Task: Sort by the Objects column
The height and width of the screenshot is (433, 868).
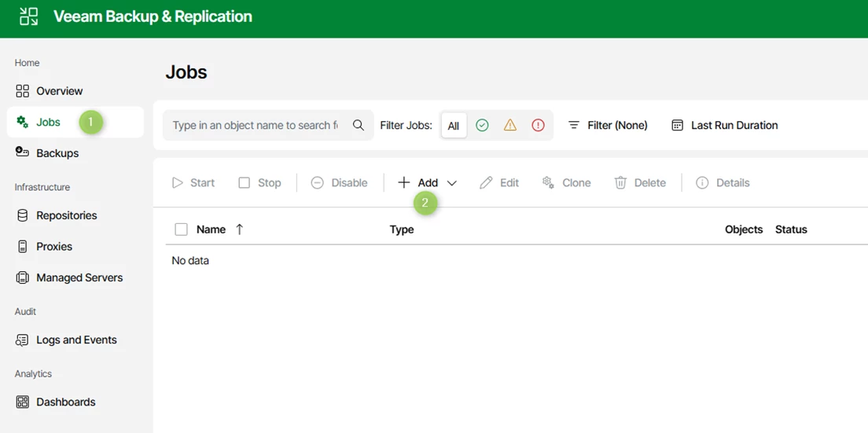Action: pyautogui.click(x=744, y=229)
